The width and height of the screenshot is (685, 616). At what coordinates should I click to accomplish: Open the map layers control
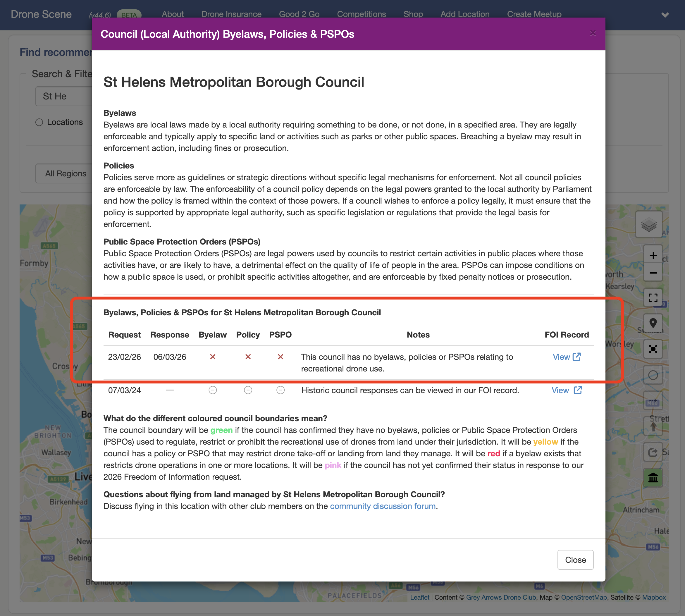(648, 225)
